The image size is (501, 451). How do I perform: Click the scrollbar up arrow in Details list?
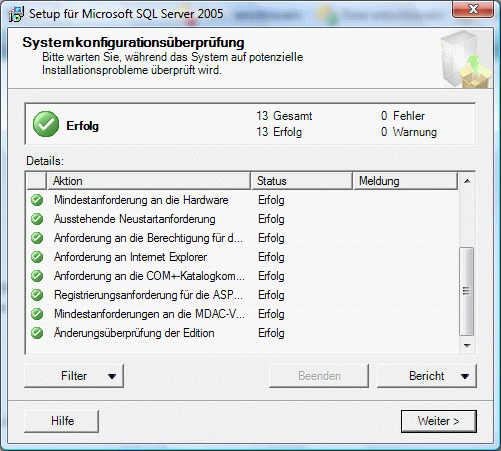point(467,181)
